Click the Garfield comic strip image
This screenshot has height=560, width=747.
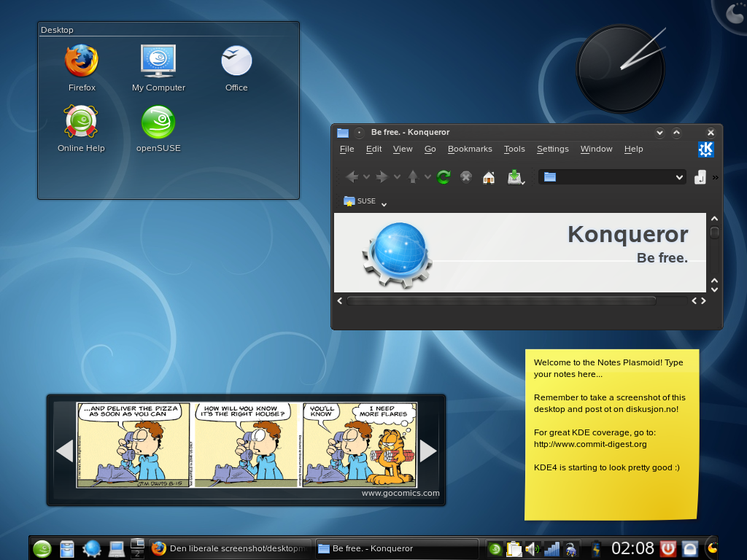[x=247, y=445]
